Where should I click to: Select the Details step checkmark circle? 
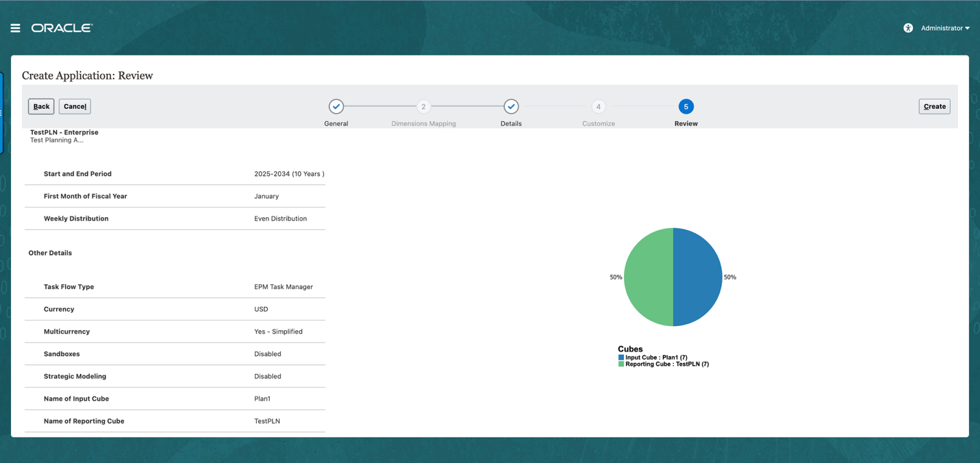511,106
